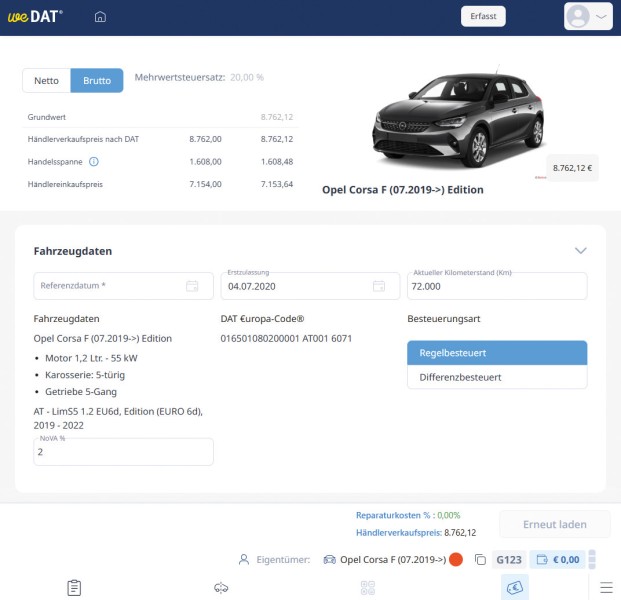Focus the Referenzdatum input field

tap(123, 286)
